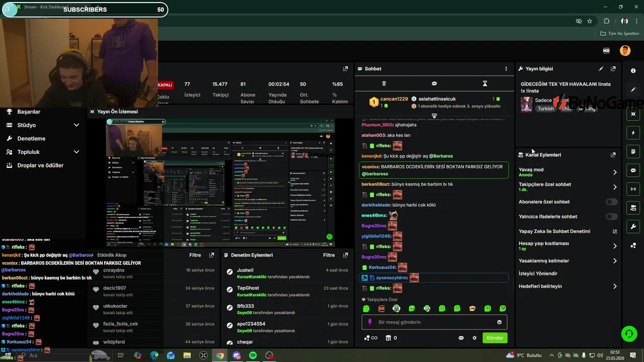644x362 pixels.
Task: Click the Gönder send button
Action: [495, 338]
